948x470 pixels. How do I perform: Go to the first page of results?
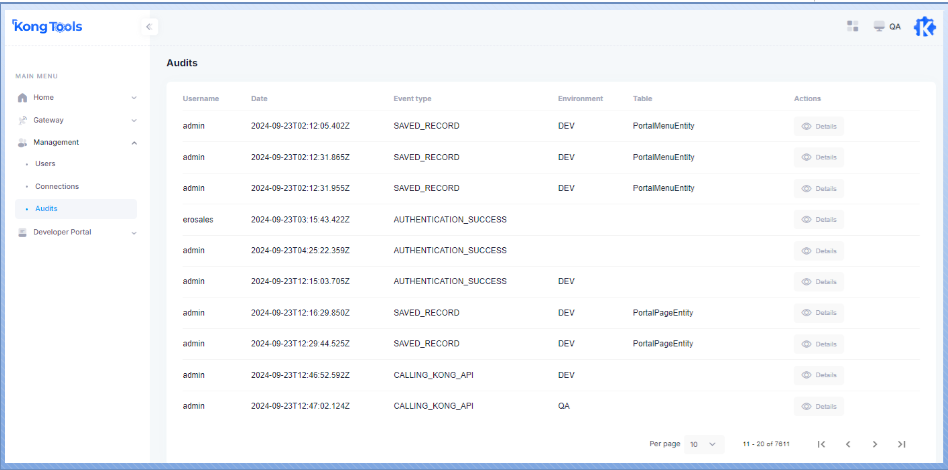point(821,444)
